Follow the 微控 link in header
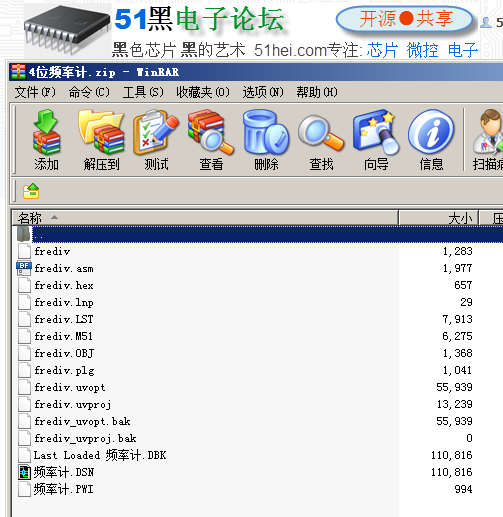The width and height of the screenshot is (503, 517). click(422, 51)
